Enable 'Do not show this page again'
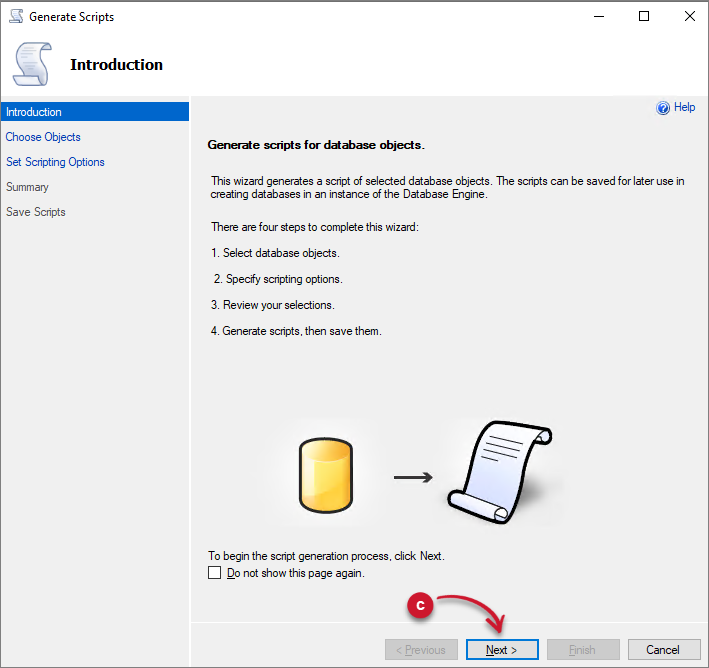This screenshot has width=709, height=668. (214, 573)
